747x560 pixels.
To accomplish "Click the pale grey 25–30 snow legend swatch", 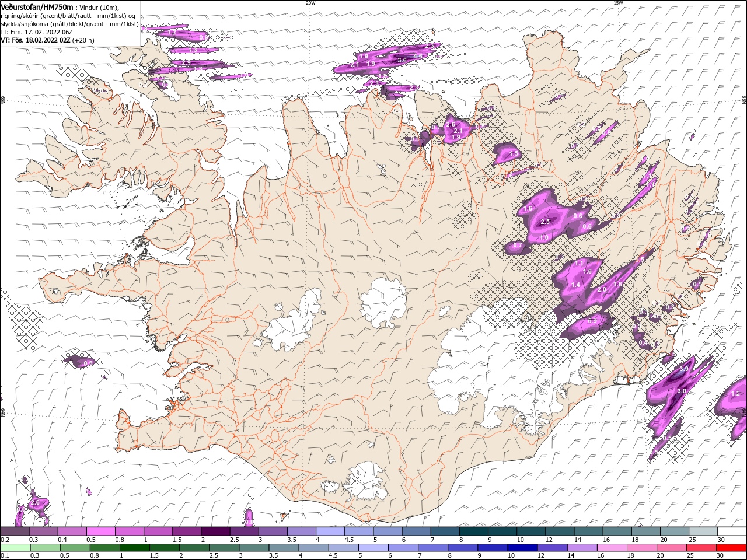I will 703,531.
